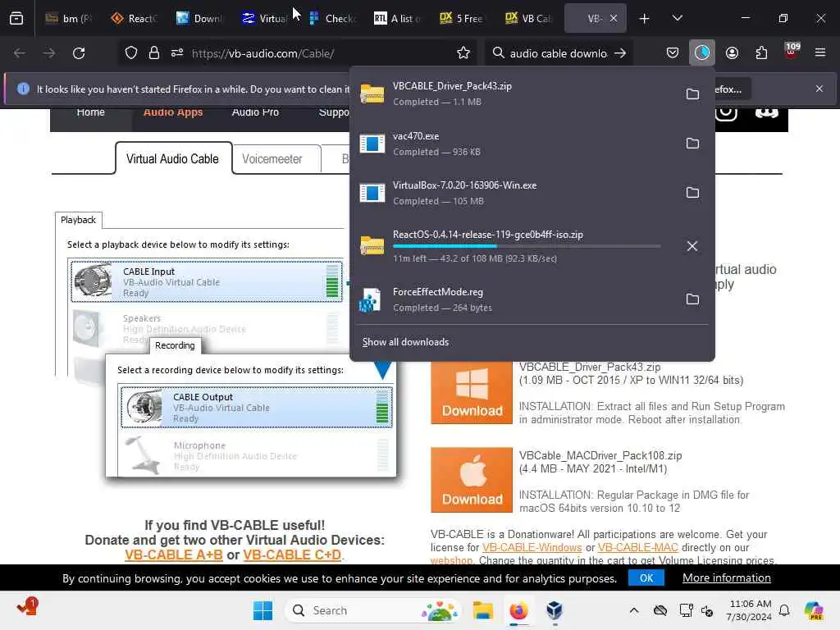Open Audio Pro menu item
Viewport: 840px width, 630px height.
pos(255,112)
